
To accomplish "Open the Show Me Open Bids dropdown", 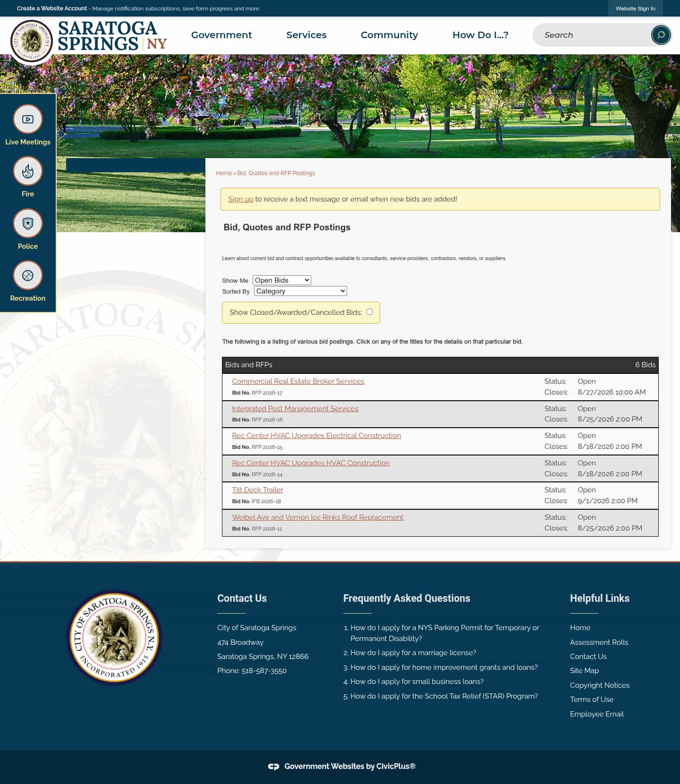I will 282,280.
